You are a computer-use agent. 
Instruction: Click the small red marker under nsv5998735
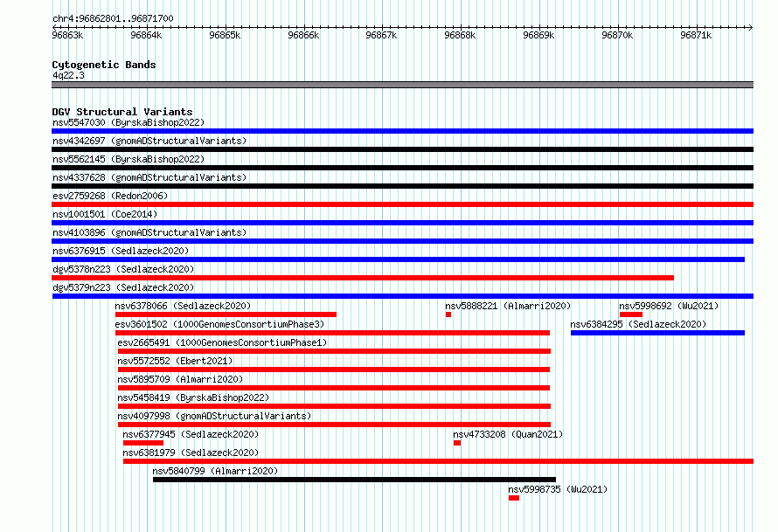[x=514, y=498]
